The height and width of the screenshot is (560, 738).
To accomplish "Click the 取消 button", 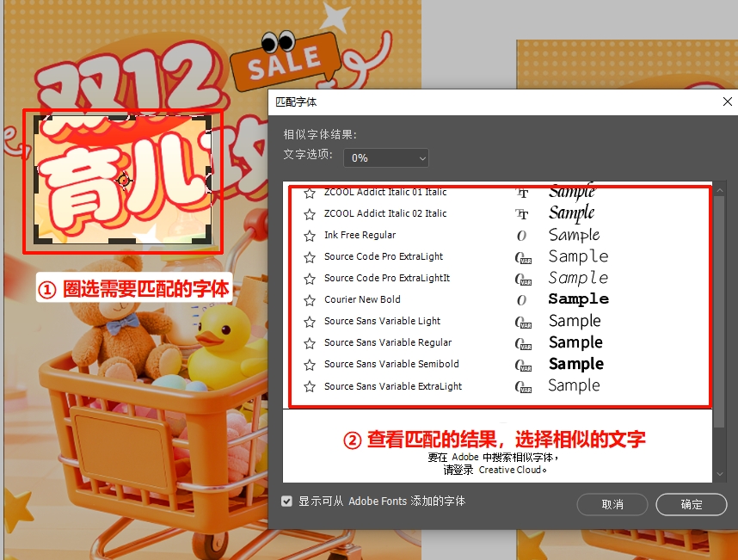I will click(612, 505).
